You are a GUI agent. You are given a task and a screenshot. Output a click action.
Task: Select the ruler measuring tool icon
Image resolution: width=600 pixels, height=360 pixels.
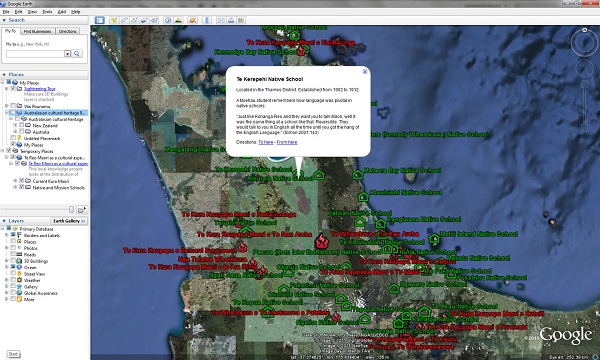coord(207,20)
